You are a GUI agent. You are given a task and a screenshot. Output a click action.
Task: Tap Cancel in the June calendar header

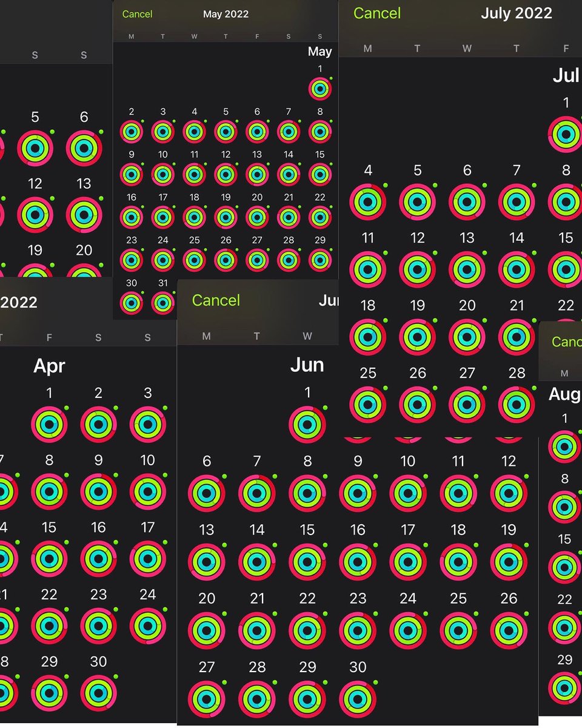(x=216, y=300)
